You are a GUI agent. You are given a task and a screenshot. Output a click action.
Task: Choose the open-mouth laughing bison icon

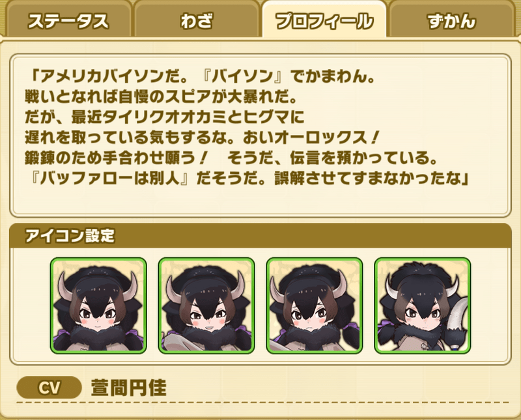pos(206,305)
